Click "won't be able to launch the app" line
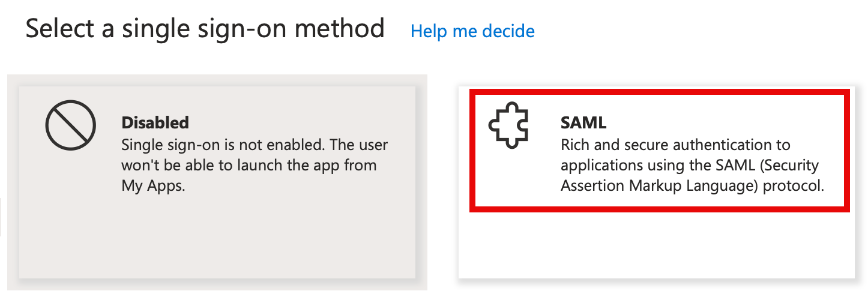 tap(249, 165)
